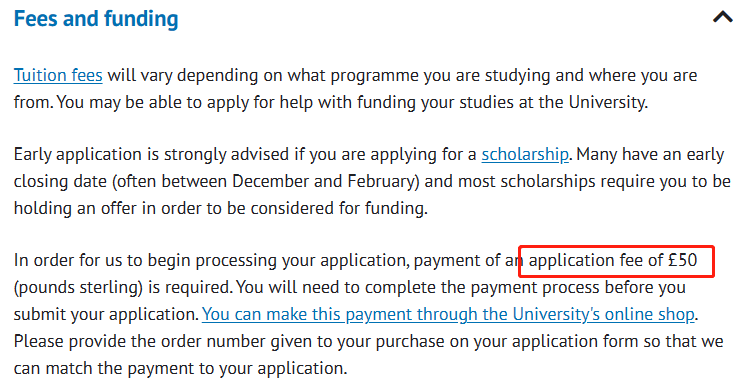Click the text "Many have an early"
736x385 pixels.
[x=650, y=154]
